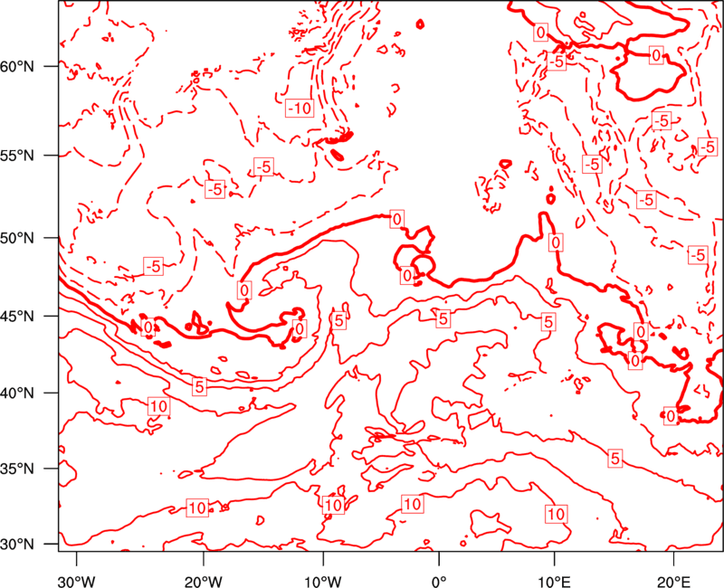724x588 pixels.
Task: Select the 20°W longitude axis label
Action: [x=204, y=582]
